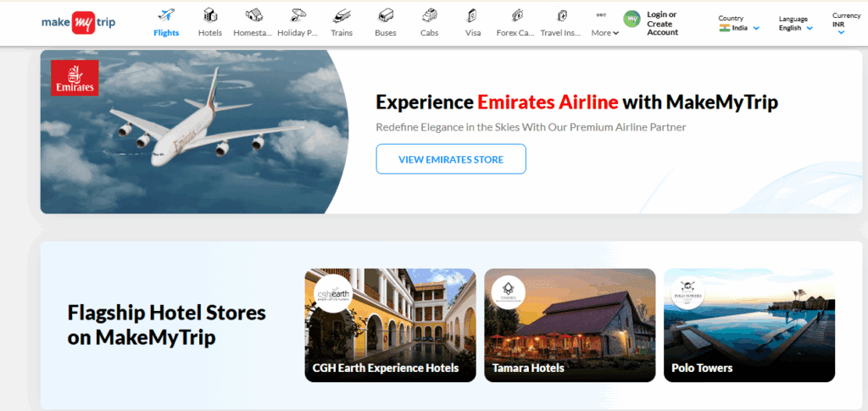Open the Hotels building icon

[210, 15]
